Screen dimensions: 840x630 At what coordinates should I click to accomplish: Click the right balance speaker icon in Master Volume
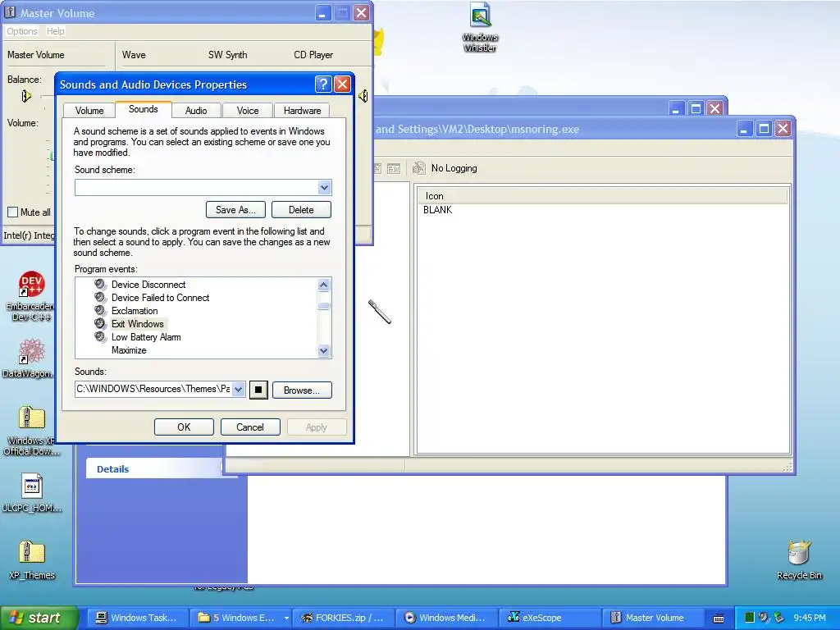363,96
